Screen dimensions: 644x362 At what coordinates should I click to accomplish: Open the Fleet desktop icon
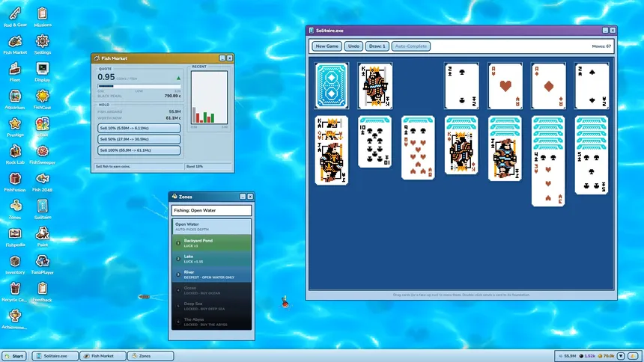pyautogui.click(x=15, y=72)
